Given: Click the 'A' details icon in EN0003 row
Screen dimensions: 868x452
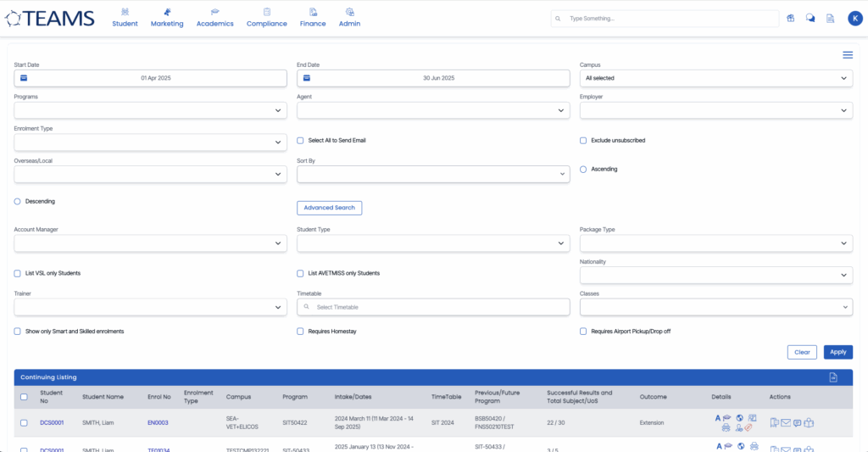Looking at the screenshot, I should point(718,418).
